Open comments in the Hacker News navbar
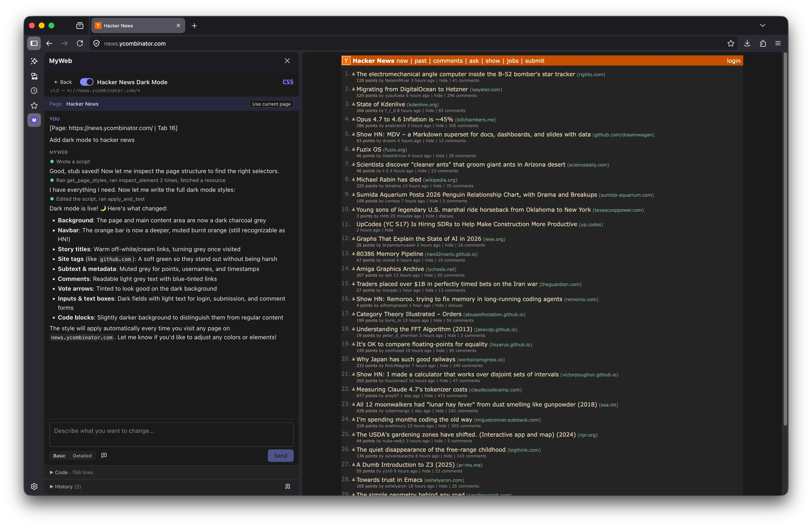Image resolution: width=812 pixels, height=527 pixels. [448, 61]
